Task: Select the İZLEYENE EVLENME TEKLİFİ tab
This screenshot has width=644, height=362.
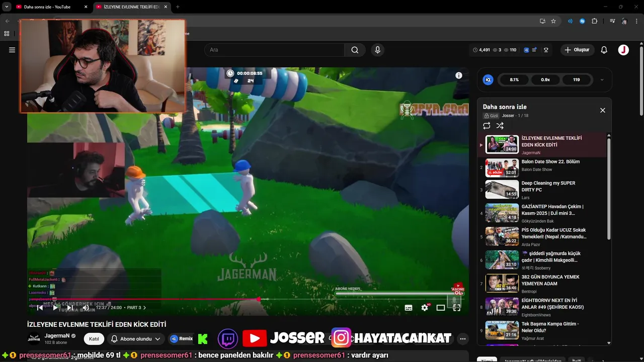Action: (132, 7)
